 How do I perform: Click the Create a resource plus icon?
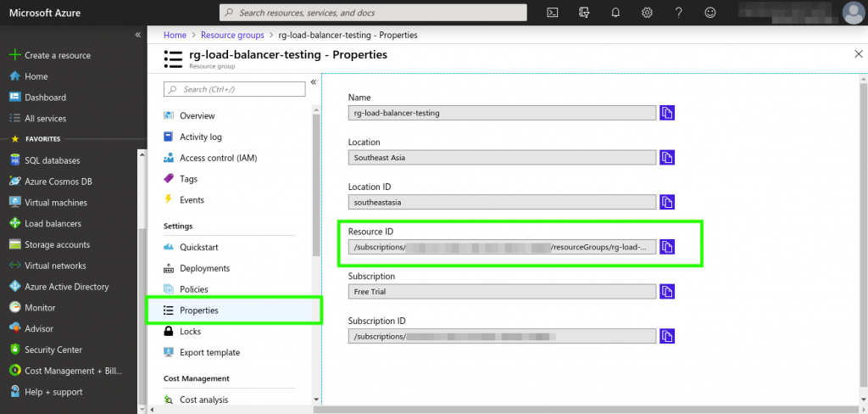pyautogui.click(x=15, y=55)
